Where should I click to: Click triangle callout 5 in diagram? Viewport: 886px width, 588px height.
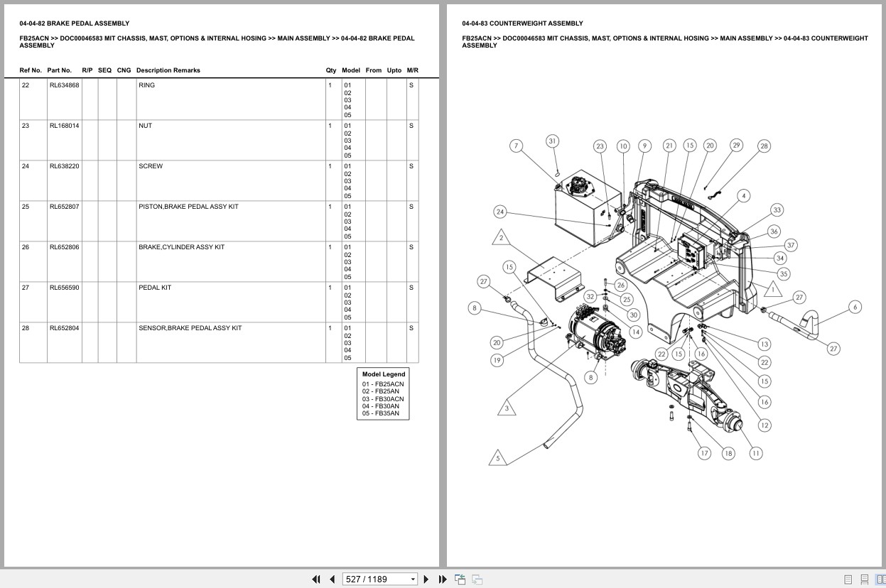(x=498, y=458)
